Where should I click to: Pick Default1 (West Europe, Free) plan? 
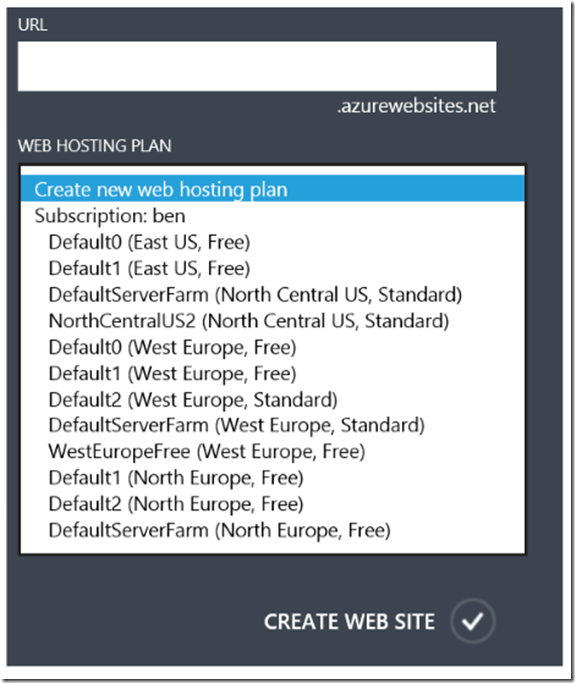[273, 373]
